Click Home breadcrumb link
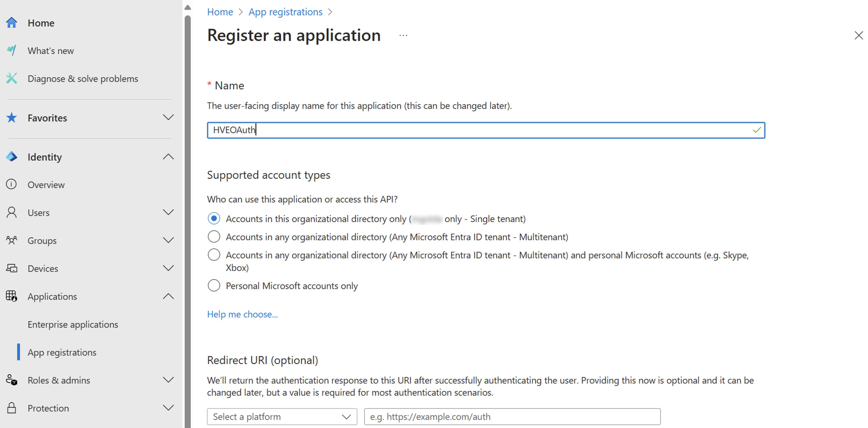This screenshot has height=428, width=868. click(220, 12)
